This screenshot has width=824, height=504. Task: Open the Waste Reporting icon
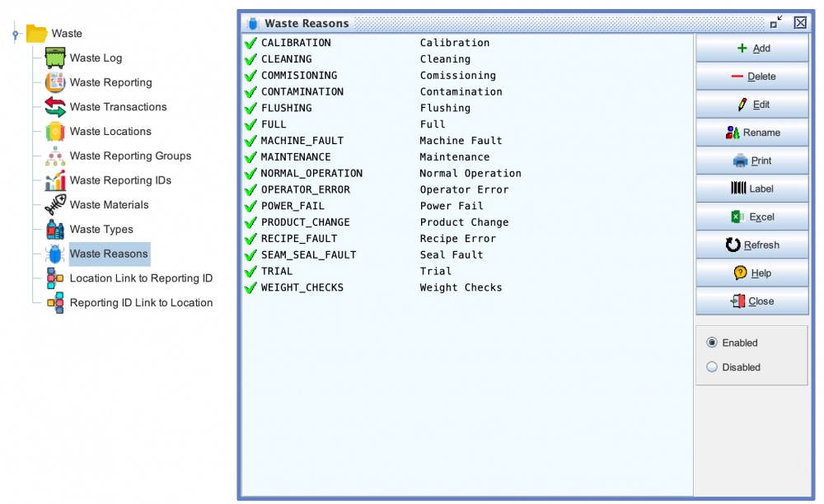point(55,82)
